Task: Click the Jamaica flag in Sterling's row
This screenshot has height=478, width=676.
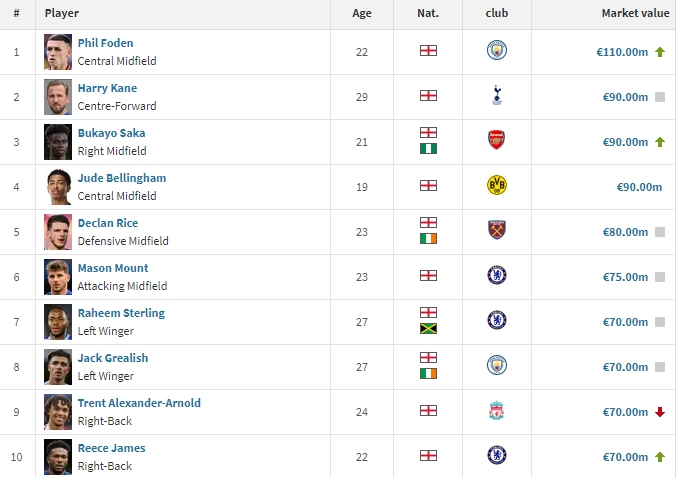Action: 428,329
